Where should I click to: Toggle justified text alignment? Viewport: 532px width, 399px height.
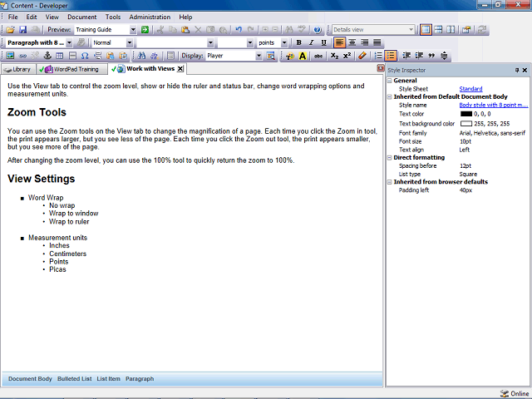[x=377, y=42]
